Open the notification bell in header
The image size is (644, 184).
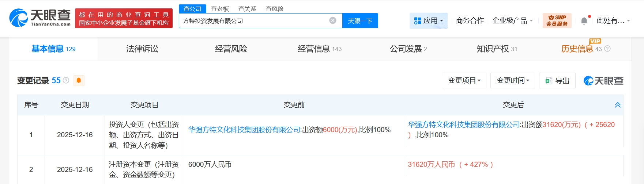pyautogui.click(x=584, y=21)
